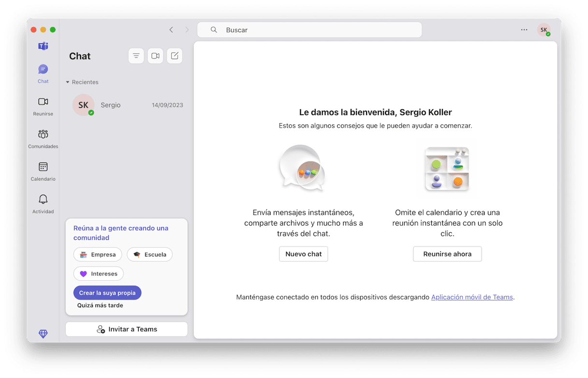Open the Calendario sidebar icon
The height and width of the screenshot is (378, 588).
click(x=43, y=171)
